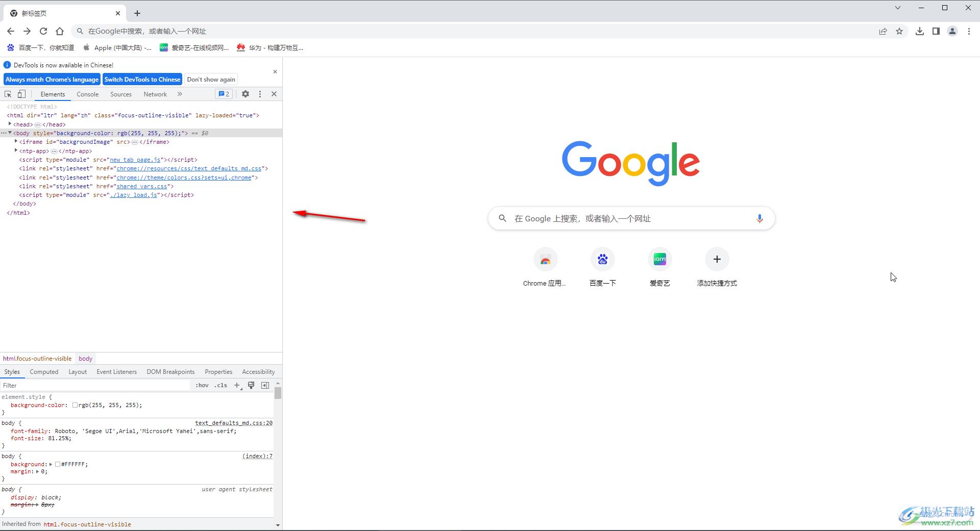Open the Accessibility pane tab

tap(258, 372)
